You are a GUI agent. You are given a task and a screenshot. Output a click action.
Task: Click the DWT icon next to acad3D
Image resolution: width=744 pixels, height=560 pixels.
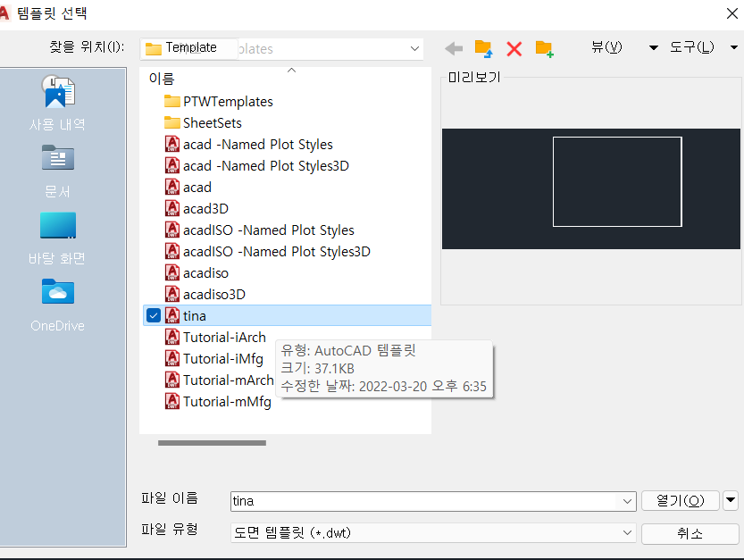coord(172,208)
